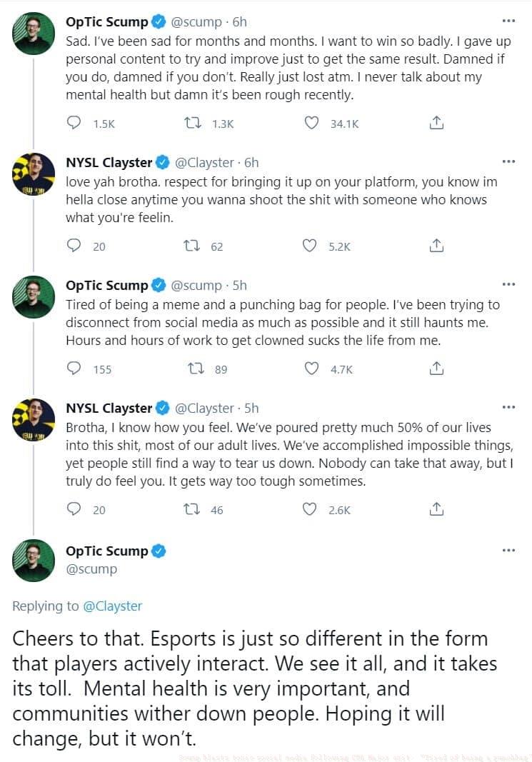Image resolution: width=532 pixels, height=762 pixels.
Task: Open more options on Clayster's 6h tweet
Action: pyautogui.click(x=508, y=161)
